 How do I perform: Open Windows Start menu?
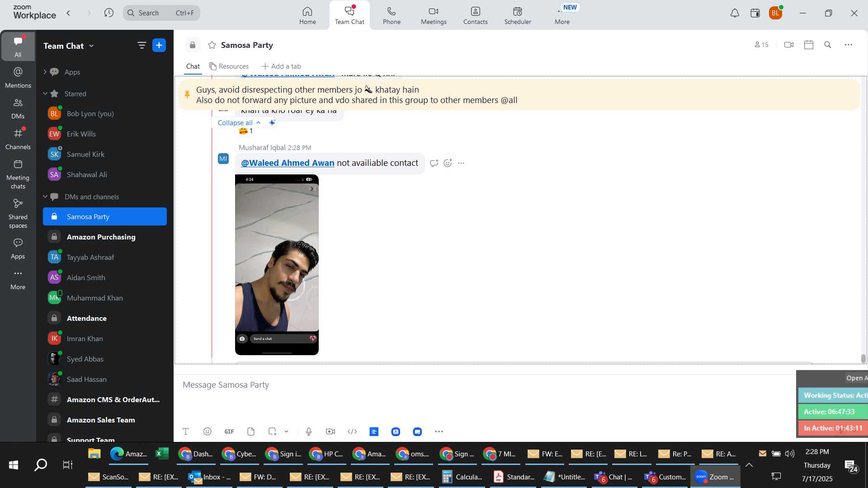[x=14, y=465]
